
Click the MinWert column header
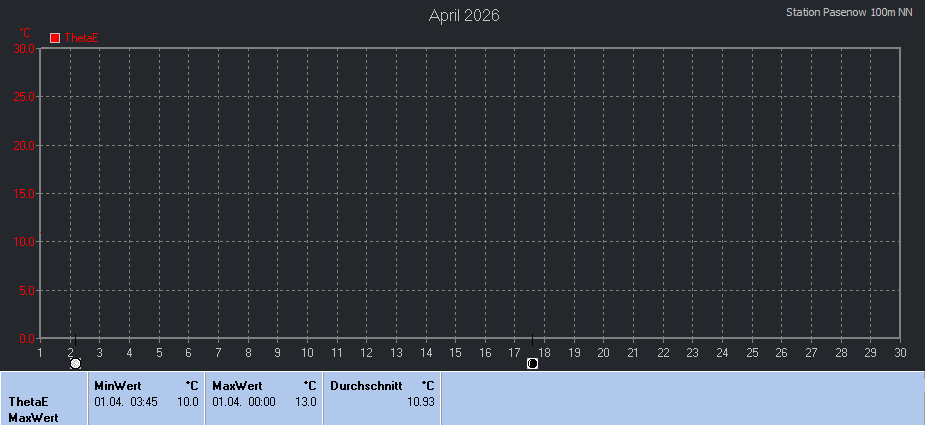(x=118, y=385)
